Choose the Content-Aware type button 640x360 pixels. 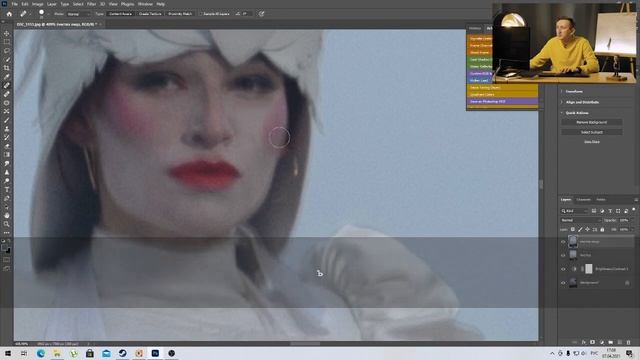120,14
